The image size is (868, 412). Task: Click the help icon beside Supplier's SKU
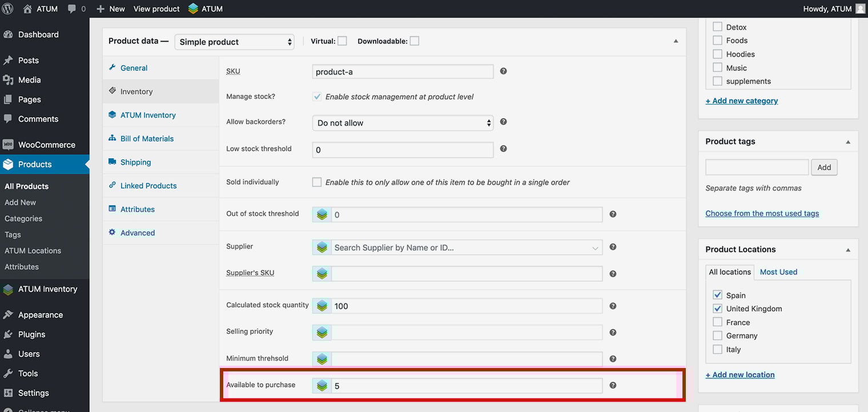(612, 274)
